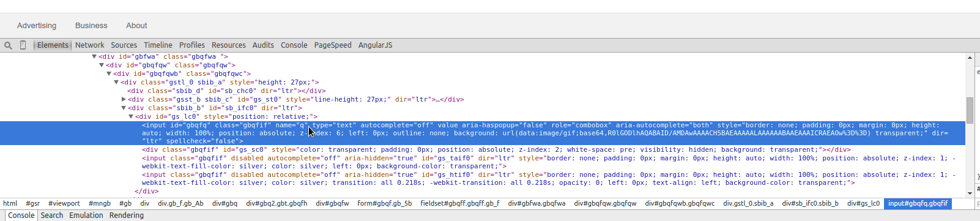The height and width of the screenshot is (221, 980).
Task: Click #gsr breadcrumb
Action: click(x=32, y=203)
